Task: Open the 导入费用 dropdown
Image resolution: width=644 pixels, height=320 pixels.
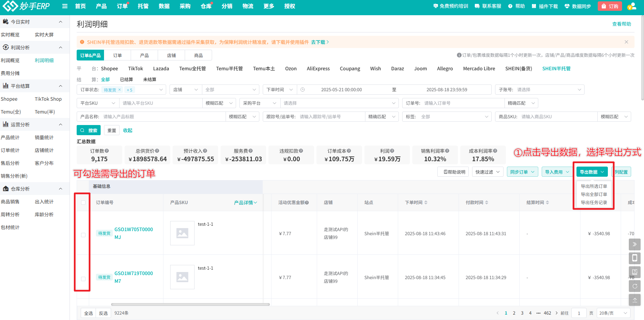Action: (x=557, y=172)
